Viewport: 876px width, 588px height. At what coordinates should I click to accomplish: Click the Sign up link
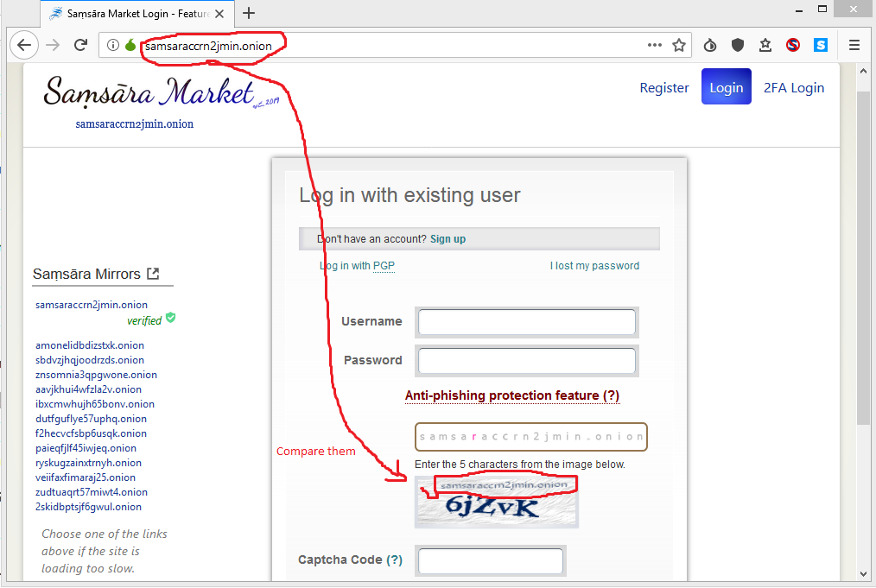click(448, 239)
